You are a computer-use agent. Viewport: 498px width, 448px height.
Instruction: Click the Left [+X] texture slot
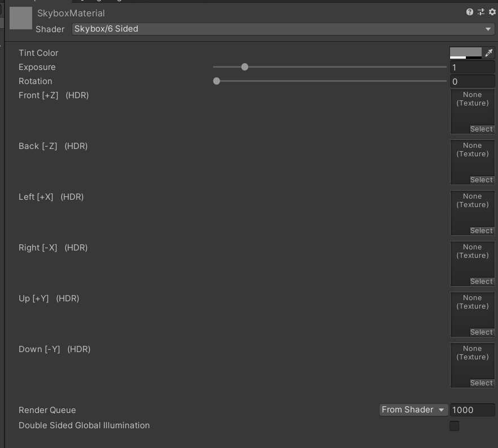tap(472, 213)
